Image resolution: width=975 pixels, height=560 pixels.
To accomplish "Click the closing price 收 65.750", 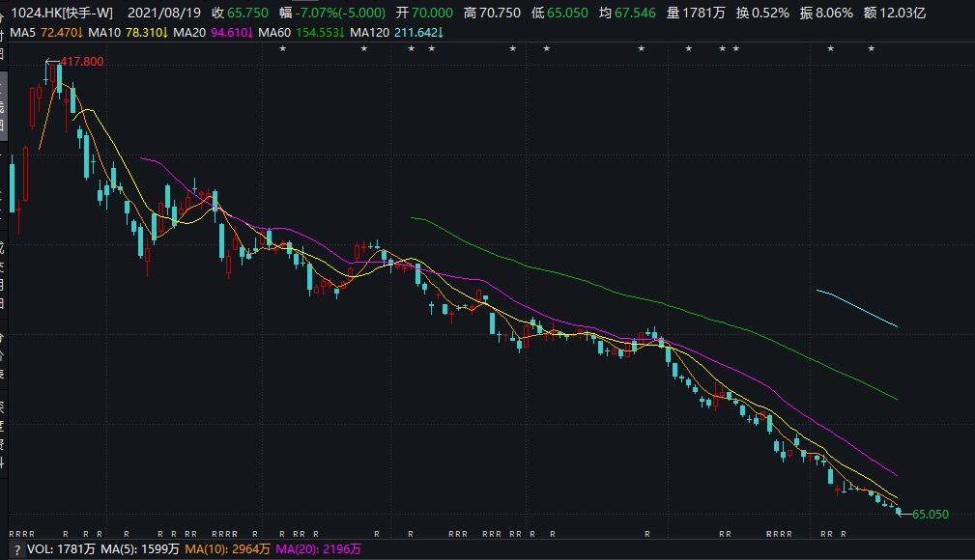I will pos(240,13).
